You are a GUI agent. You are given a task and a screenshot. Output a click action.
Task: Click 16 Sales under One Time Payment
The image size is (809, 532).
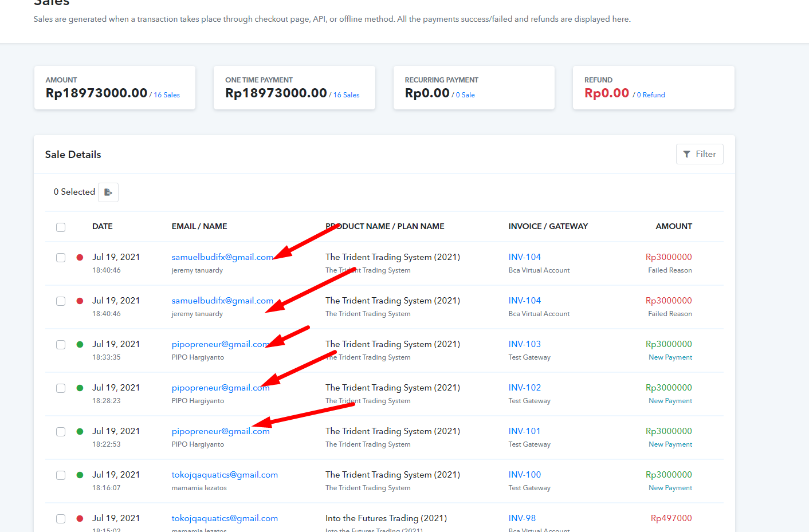pyautogui.click(x=346, y=95)
